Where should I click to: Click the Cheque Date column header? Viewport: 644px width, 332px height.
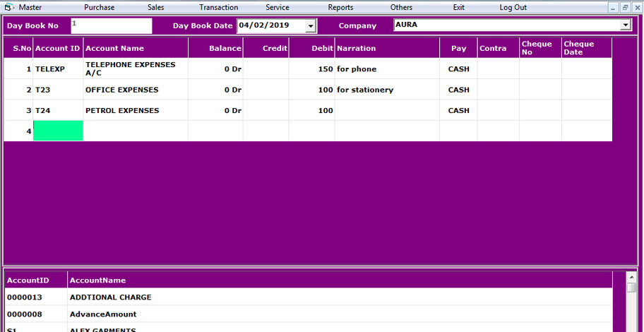click(x=587, y=48)
